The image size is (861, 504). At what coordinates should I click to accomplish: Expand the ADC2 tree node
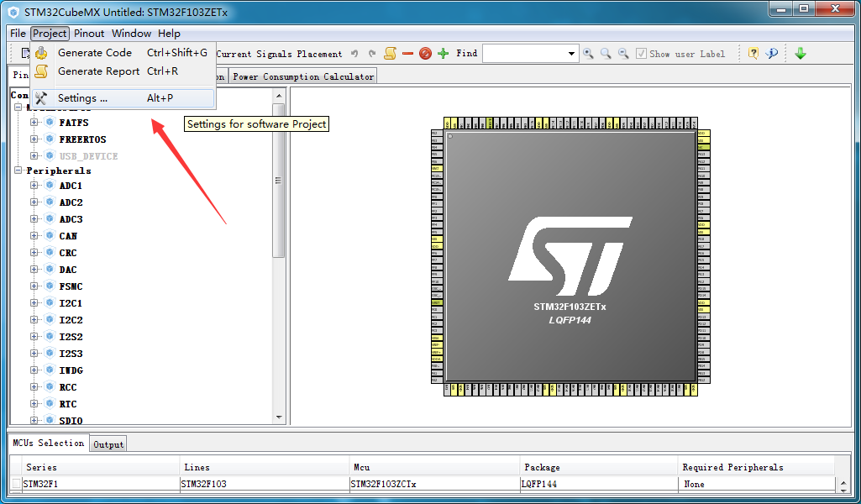[x=34, y=202]
